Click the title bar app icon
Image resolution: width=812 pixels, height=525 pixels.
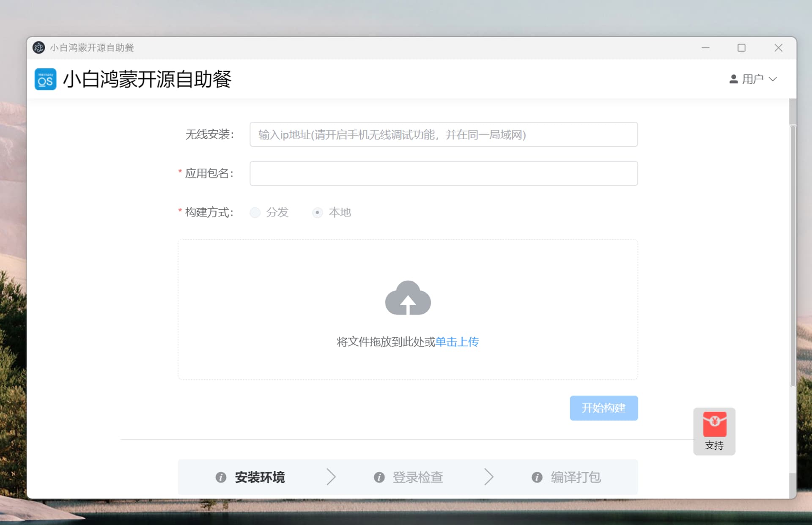tap(38, 48)
